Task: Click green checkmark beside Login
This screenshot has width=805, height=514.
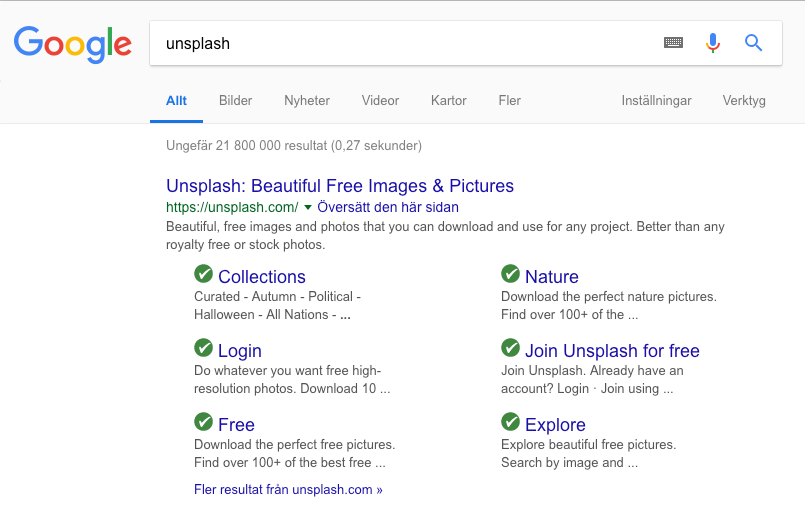Action: (x=203, y=348)
